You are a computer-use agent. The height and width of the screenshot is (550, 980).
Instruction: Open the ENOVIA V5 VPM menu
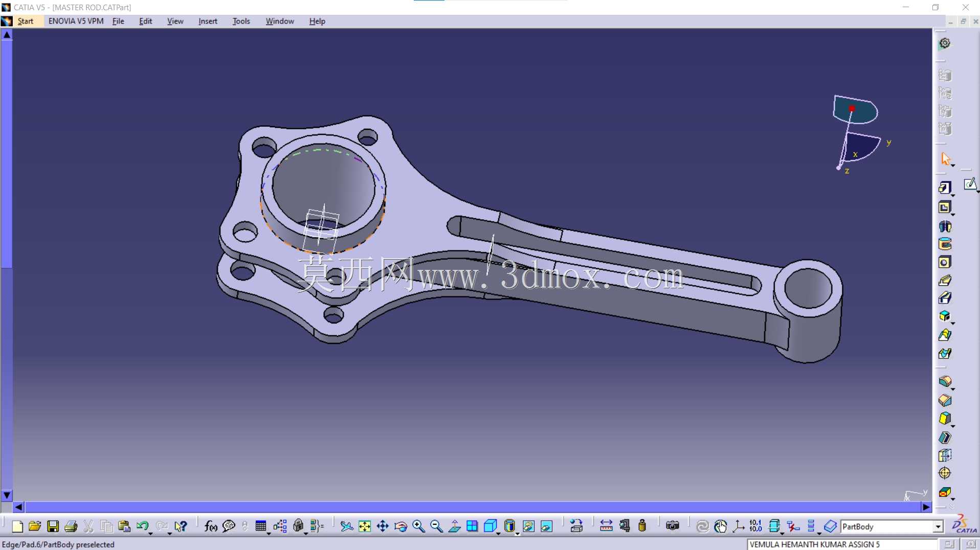click(x=76, y=21)
